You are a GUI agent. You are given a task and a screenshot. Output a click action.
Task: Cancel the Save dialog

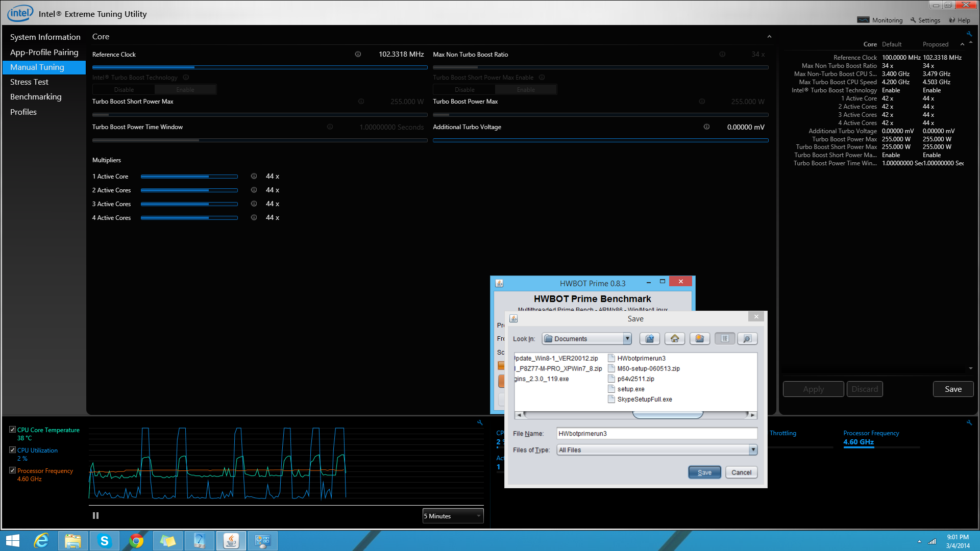tap(741, 472)
